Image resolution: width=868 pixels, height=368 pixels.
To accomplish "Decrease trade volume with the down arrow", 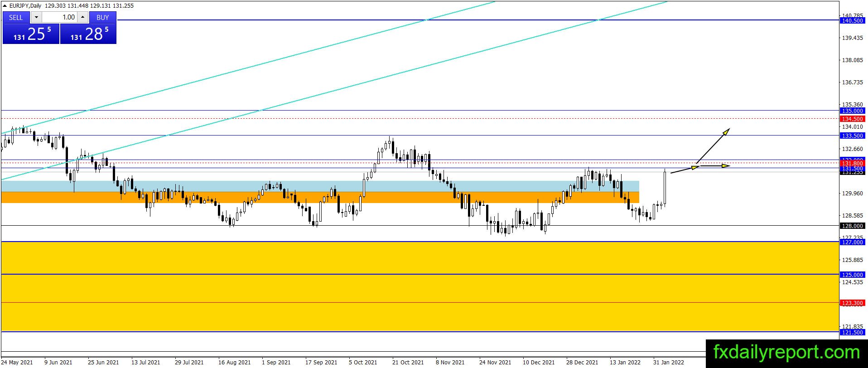I will click(x=36, y=18).
